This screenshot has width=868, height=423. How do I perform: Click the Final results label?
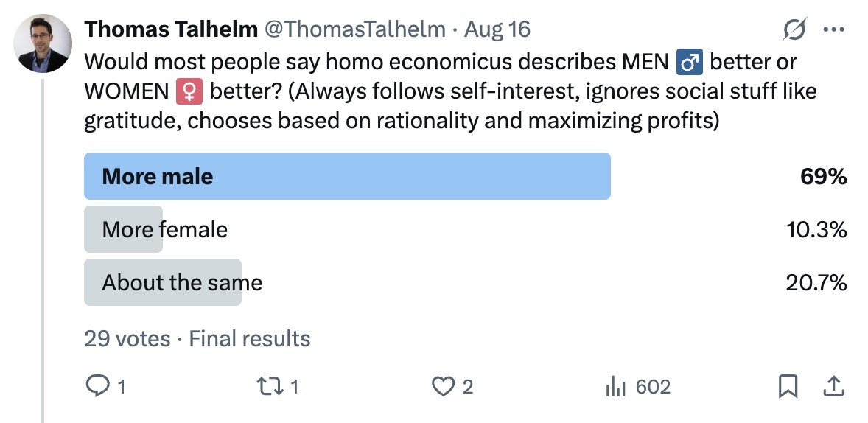(x=250, y=339)
